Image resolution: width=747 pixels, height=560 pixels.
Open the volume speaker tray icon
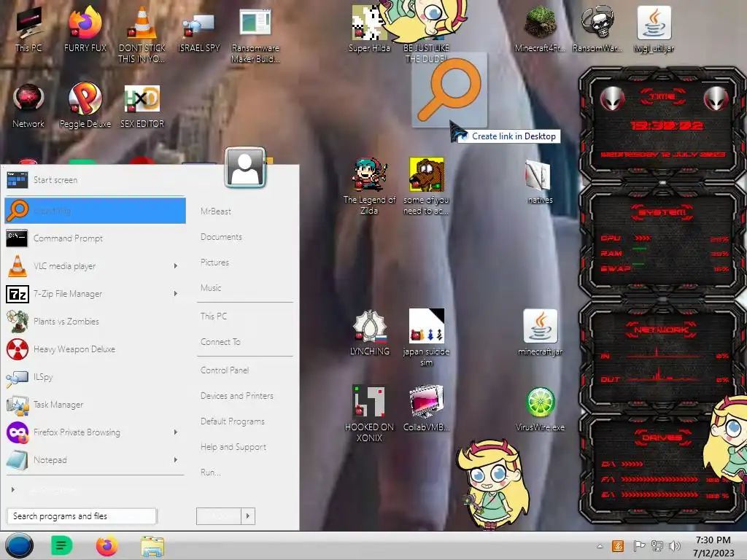[674, 545]
